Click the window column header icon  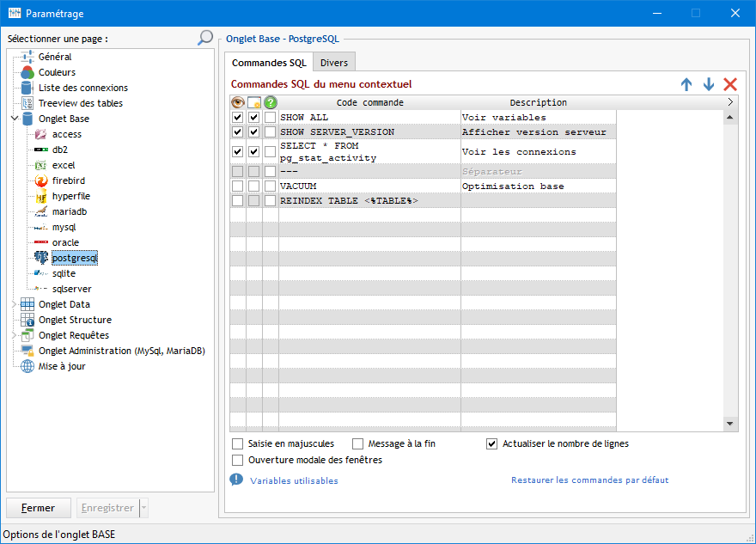pos(254,102)
